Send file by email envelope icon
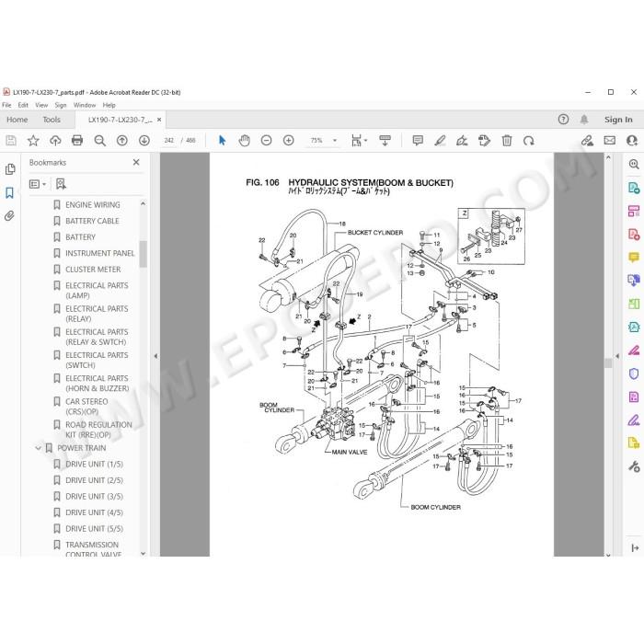644x644 pixels. pos(609,141)
